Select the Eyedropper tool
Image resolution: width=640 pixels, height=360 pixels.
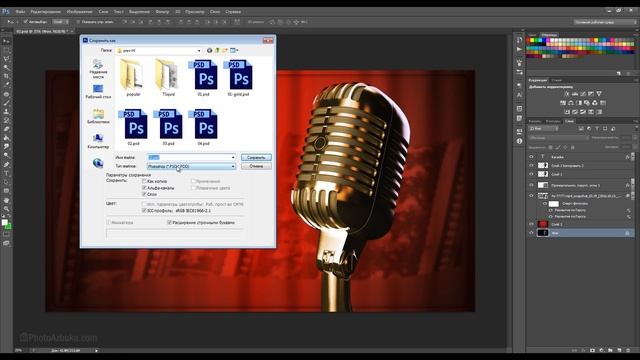[6, 85]
